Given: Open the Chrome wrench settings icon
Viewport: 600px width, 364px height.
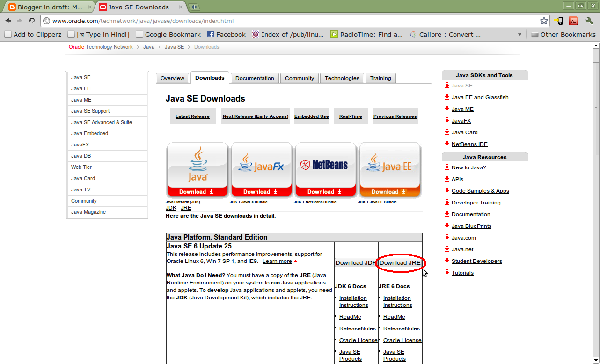Looking at the screenshot, I should (589, 21).
